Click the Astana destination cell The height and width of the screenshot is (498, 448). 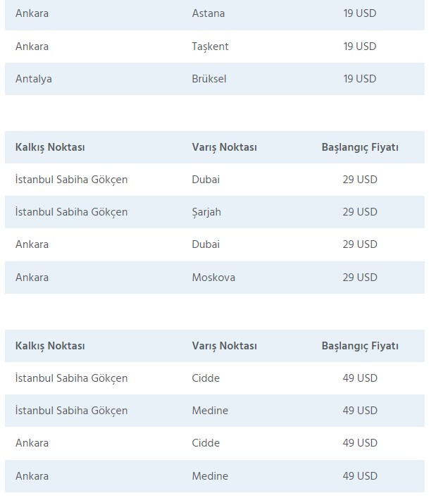209,13
